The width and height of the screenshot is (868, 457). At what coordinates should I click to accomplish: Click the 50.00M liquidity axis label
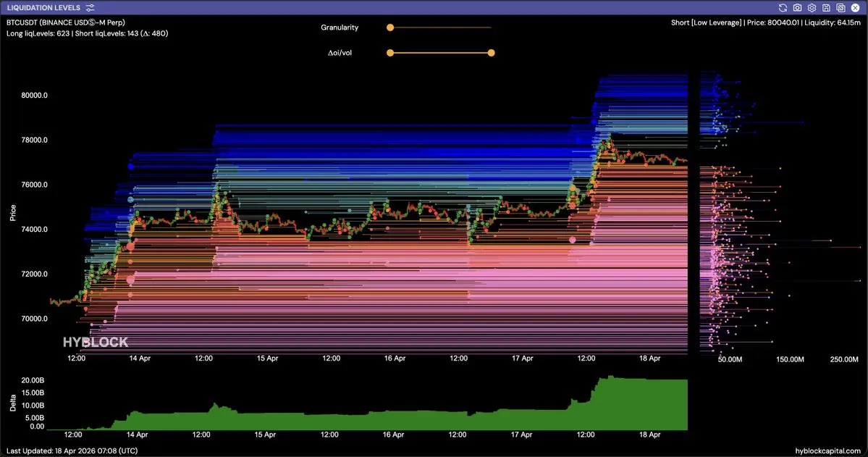pyautogui.click(x=730, y=359)
